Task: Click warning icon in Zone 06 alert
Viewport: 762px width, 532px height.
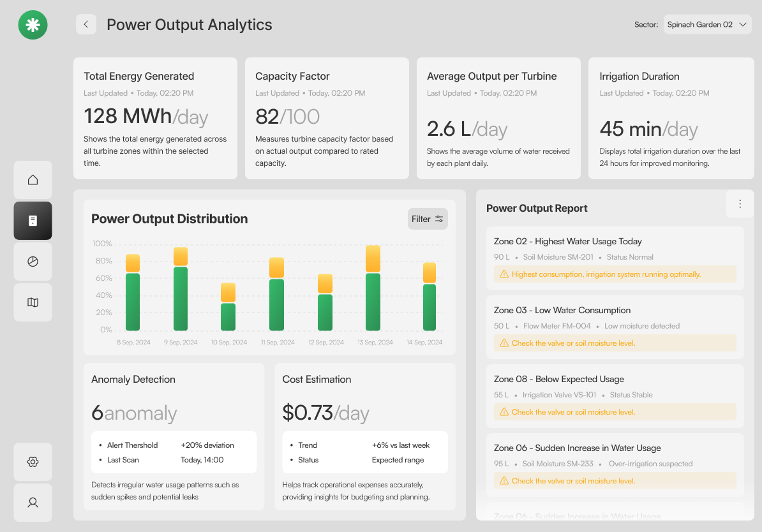Action: tap(504, 481)
